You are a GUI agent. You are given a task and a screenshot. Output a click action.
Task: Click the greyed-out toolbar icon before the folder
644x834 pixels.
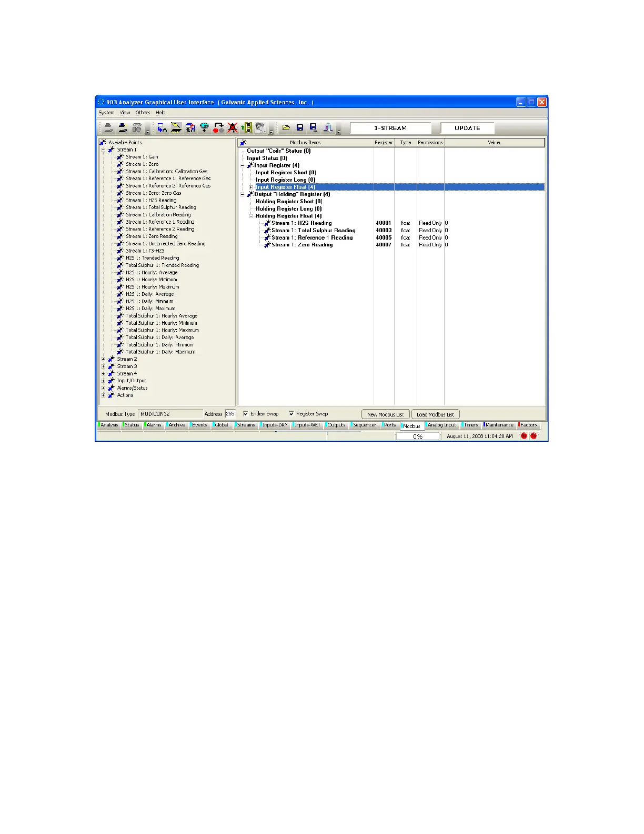click(260, 127)
